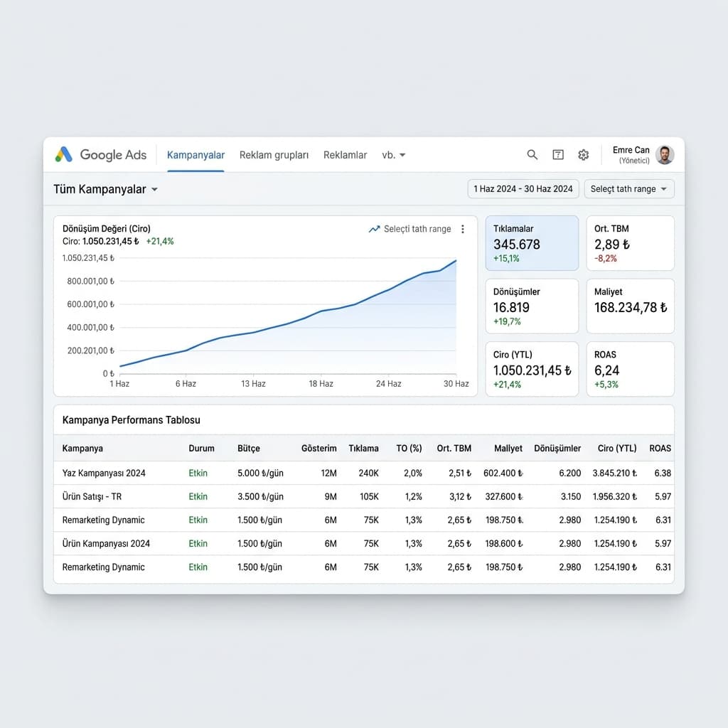Click 198.600 ₺ cost cell
Image resolution: width=728 pixels, height=728 pixels.
point(504,544)
